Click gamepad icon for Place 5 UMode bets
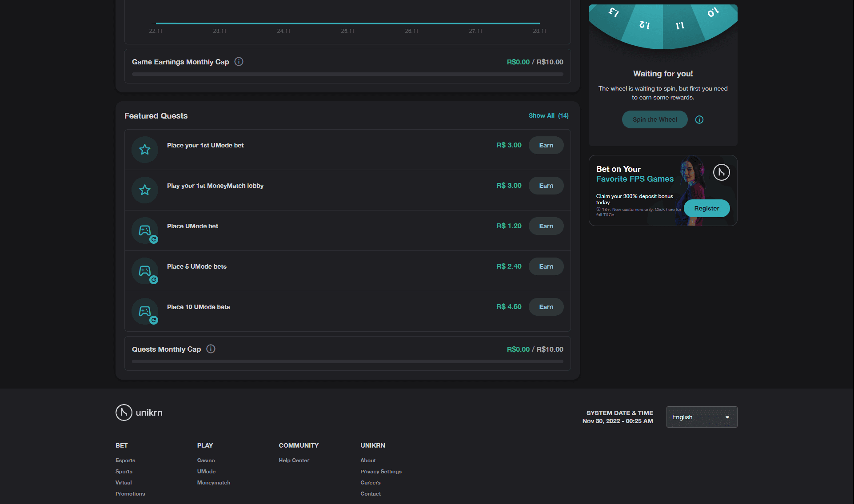The width and height of the screenshot is (854, 504). click(145, 271)
